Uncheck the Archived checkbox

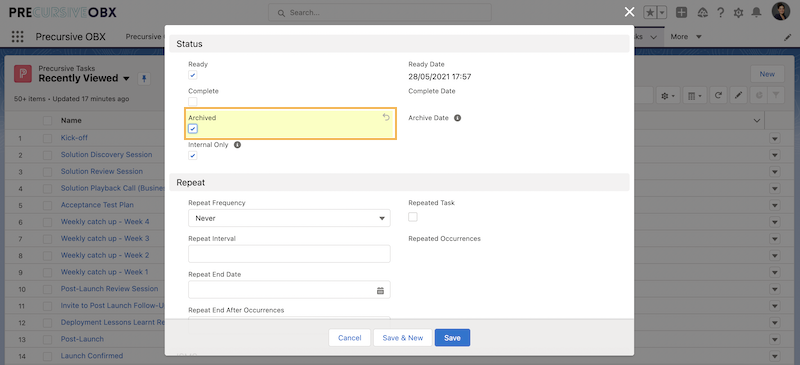point(193,129)
